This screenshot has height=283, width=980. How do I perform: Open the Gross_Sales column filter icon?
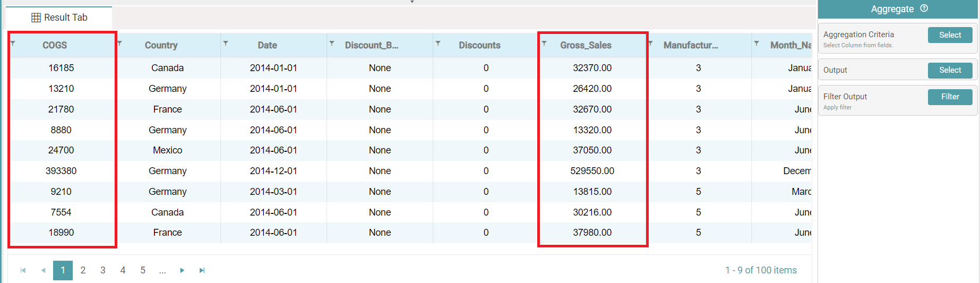544,44
